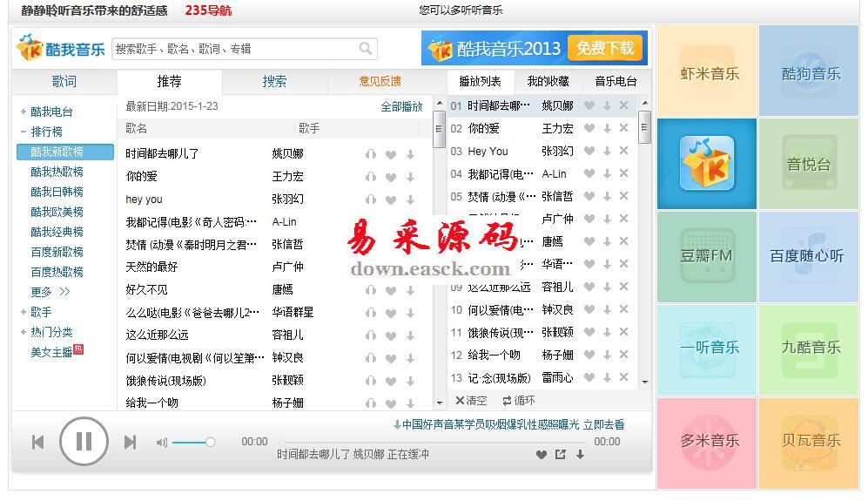Remove Hey You from the playlist
The image size is (868, 501).
pyautogui.click(x=623, y=151)
